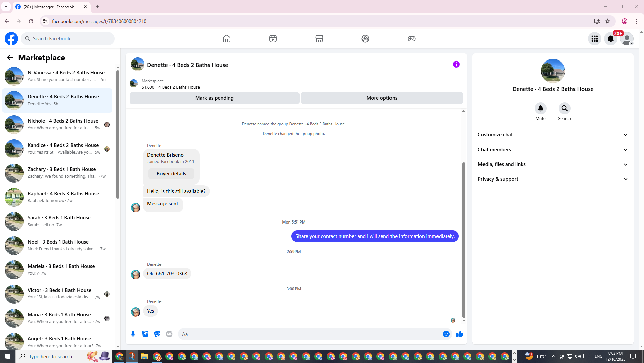Open the Facebook Home icon
This screenshot has height=363, width=644.
(227, 39)
